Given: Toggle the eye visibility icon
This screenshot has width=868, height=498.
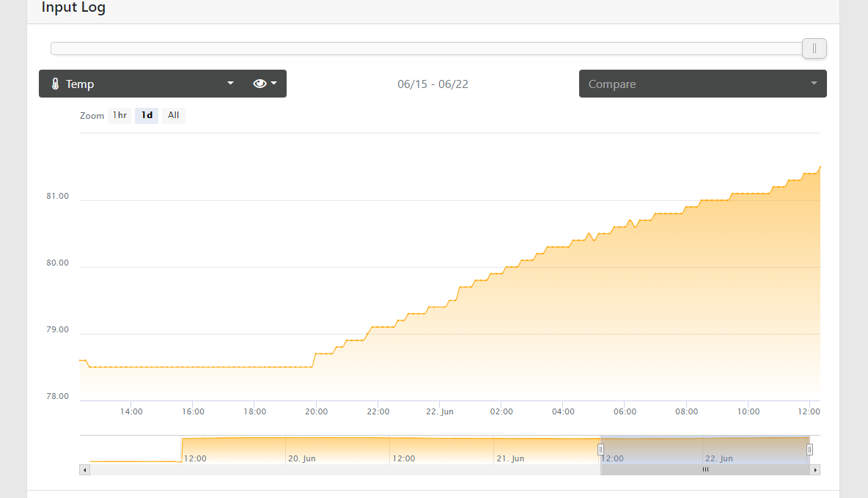Looking at the screenshot, I should coord(260,84).
